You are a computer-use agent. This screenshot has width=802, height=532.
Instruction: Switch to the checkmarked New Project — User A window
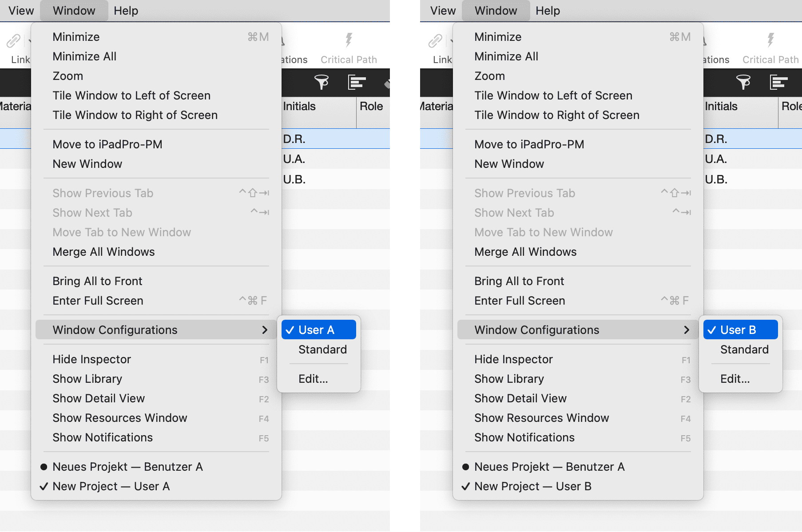point(111,486)
